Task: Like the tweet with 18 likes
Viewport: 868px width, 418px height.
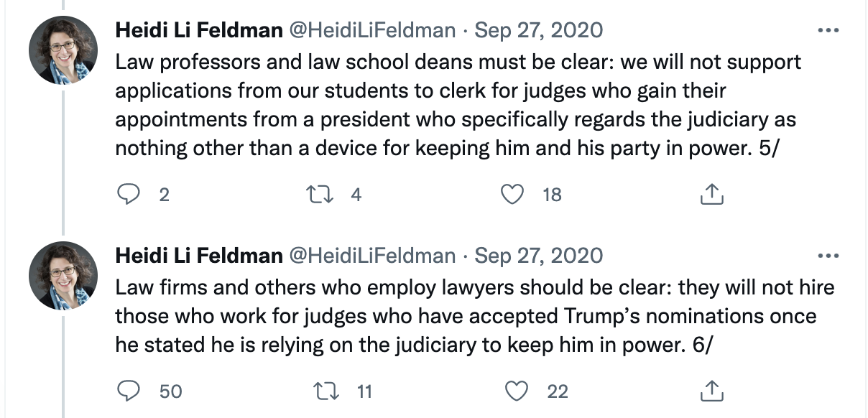Action: pos(512,194)
